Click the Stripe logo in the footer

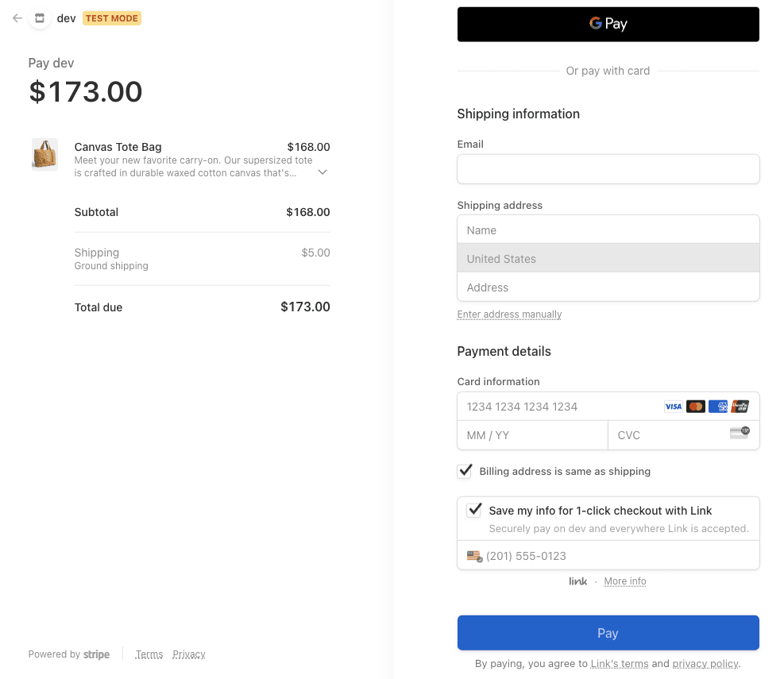(x=96, y=654)
